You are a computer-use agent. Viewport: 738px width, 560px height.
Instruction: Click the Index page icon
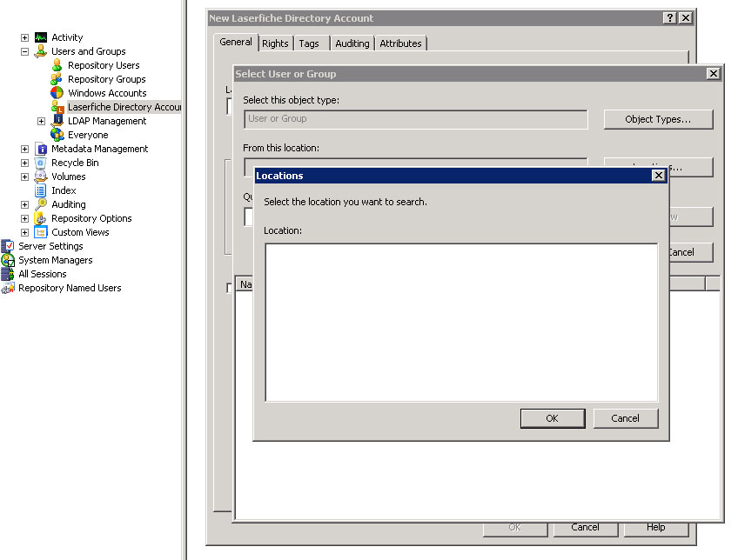[x=41, y=190]
